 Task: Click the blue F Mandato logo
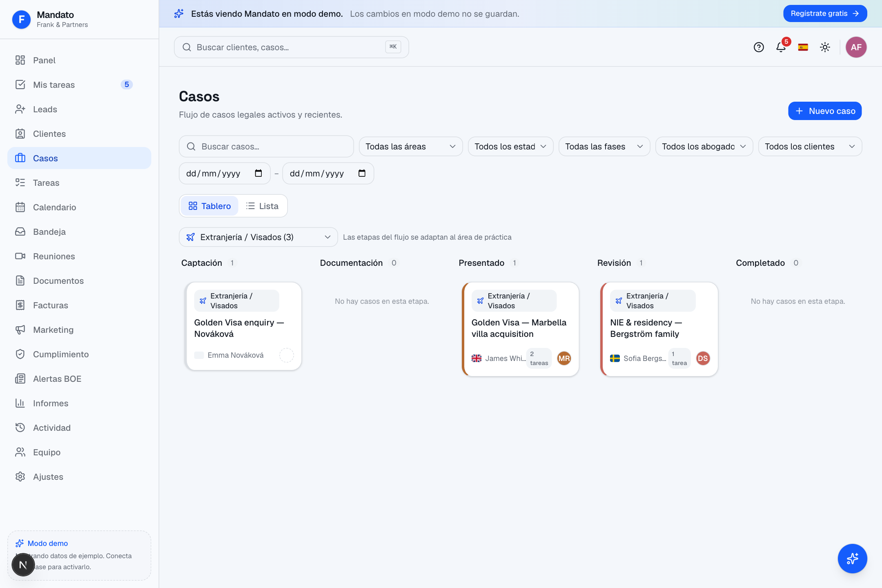[21, 19]
